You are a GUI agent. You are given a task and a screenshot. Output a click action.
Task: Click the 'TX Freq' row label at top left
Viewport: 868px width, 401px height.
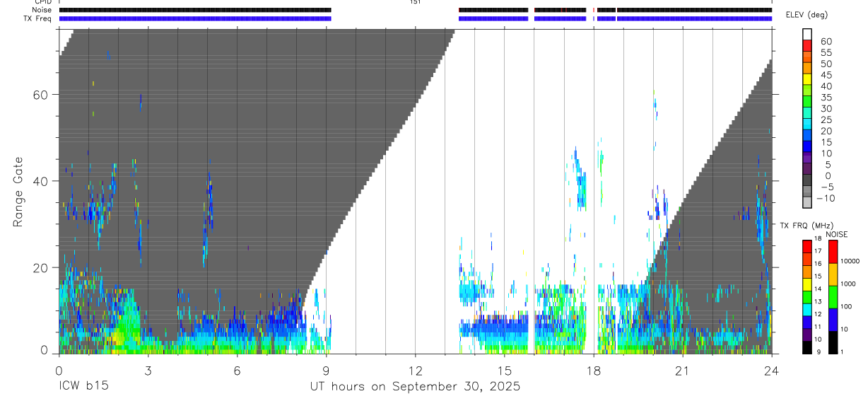38,18
